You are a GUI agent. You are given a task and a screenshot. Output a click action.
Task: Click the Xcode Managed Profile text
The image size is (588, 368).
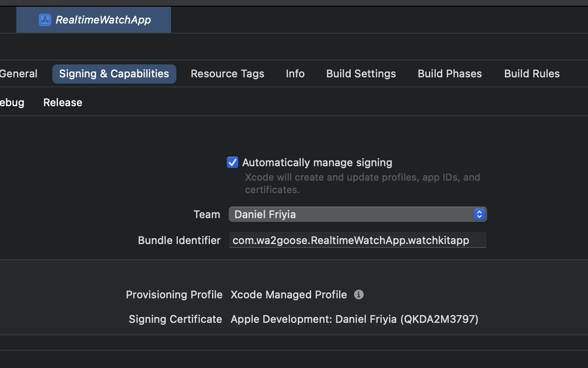289,294
